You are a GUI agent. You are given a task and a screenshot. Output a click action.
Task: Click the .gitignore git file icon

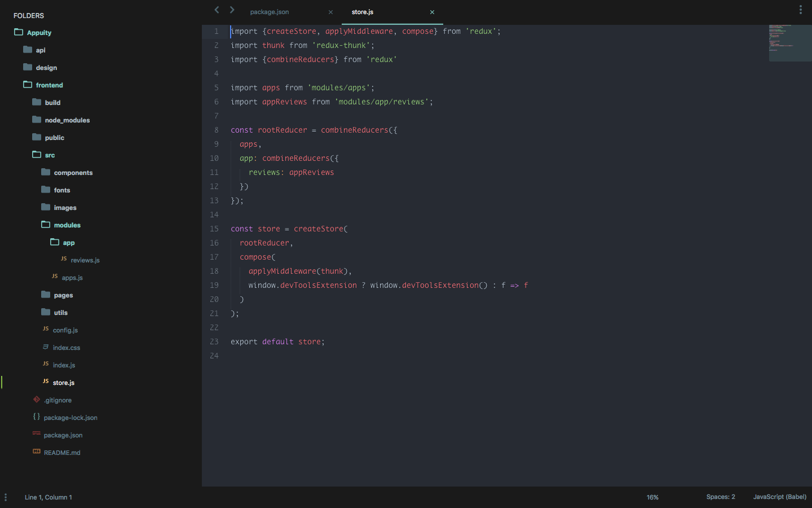(x=37, y=400)
